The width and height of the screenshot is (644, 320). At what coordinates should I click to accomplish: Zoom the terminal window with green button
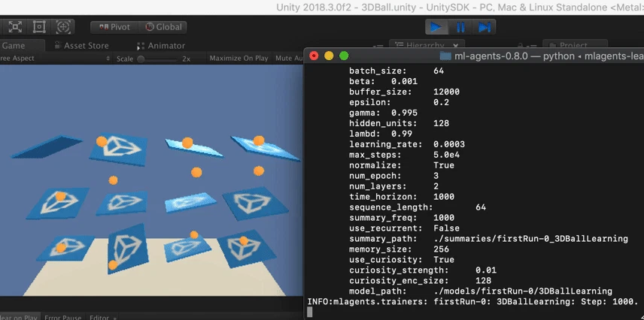(344, 56)
